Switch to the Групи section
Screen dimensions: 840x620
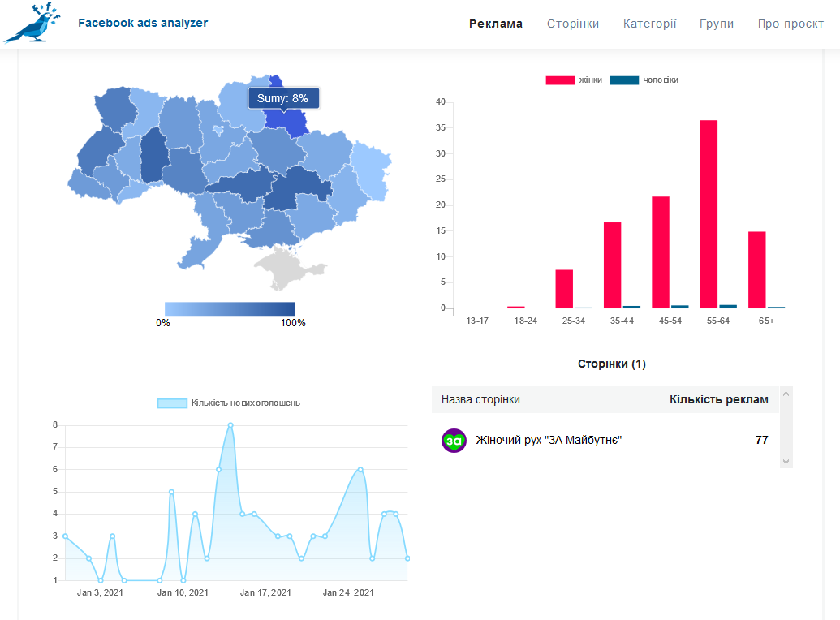click(717, 24)
